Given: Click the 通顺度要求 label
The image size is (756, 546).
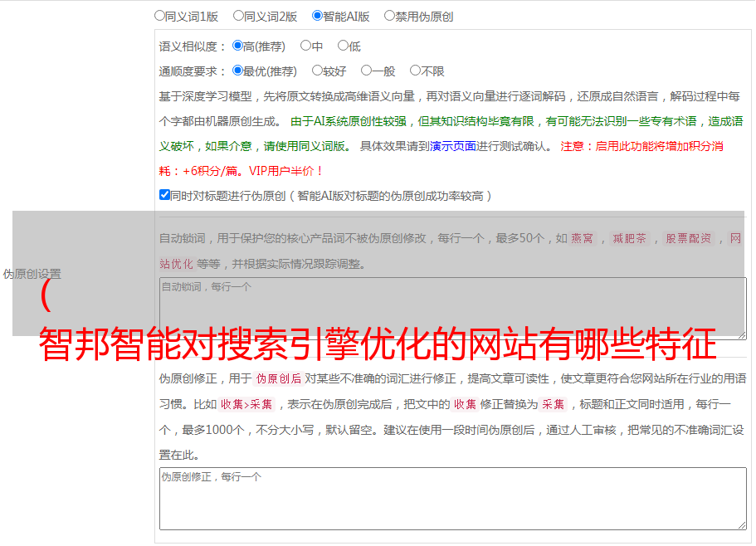Looking at the screenshot, I should coord(192,71).
